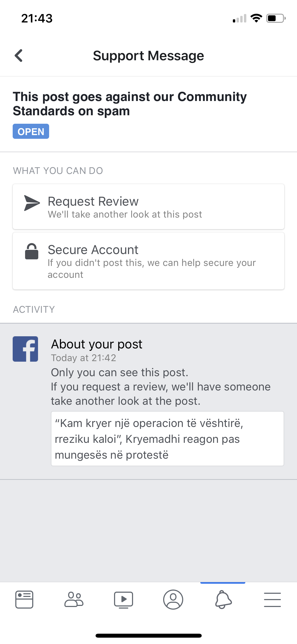Tap the Support Message header title
The height and width of the screenshot is (644, 297).
coord(148,56)
